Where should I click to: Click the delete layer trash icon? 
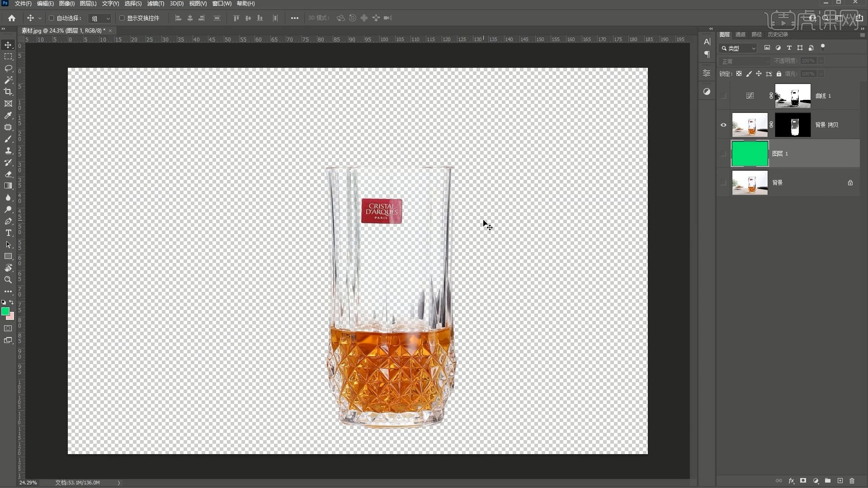(x=852, y=481)
